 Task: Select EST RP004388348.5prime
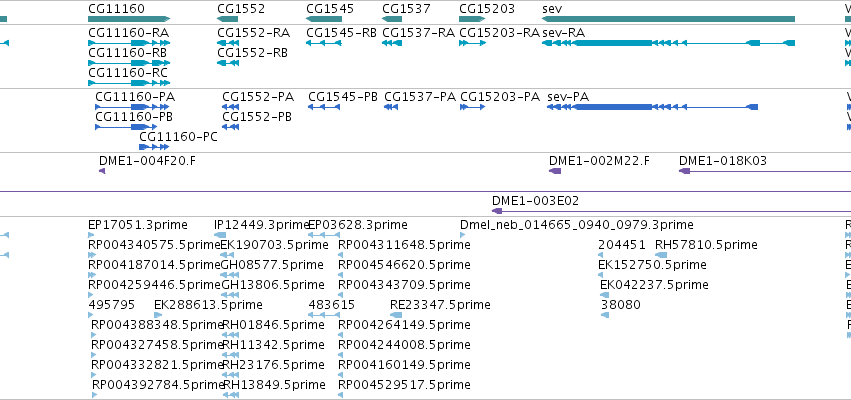coord(93,335)
